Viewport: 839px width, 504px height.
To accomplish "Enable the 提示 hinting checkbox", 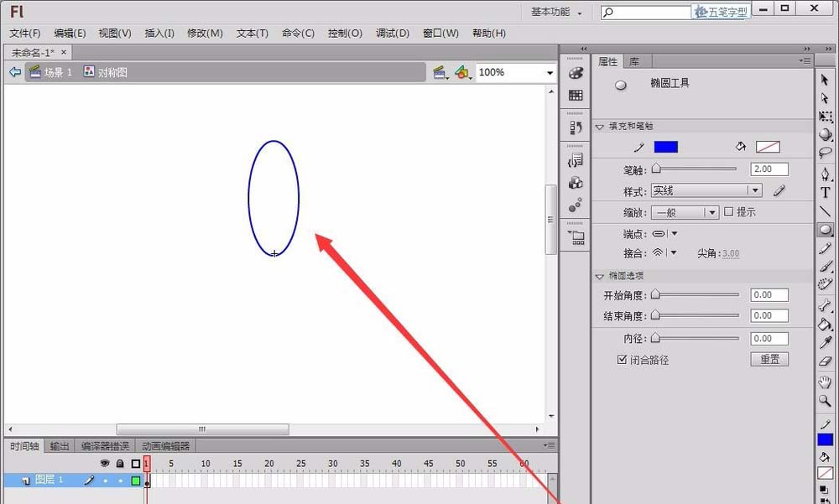I will [728, 211].
